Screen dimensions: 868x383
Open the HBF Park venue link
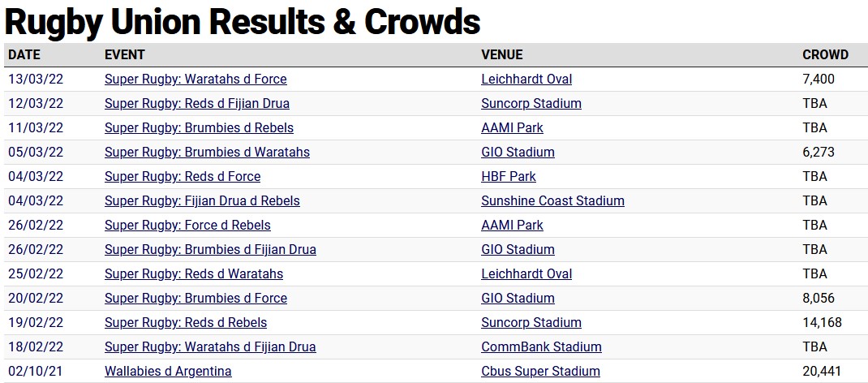[509, 177]
